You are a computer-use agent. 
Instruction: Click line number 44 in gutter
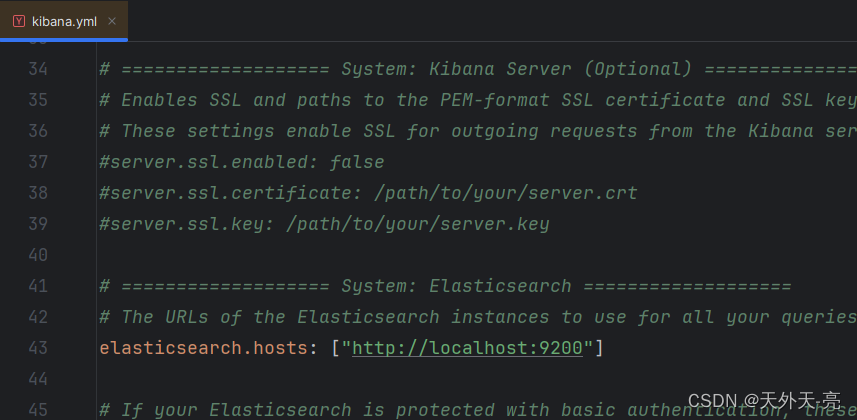click(x=38, y=378)
